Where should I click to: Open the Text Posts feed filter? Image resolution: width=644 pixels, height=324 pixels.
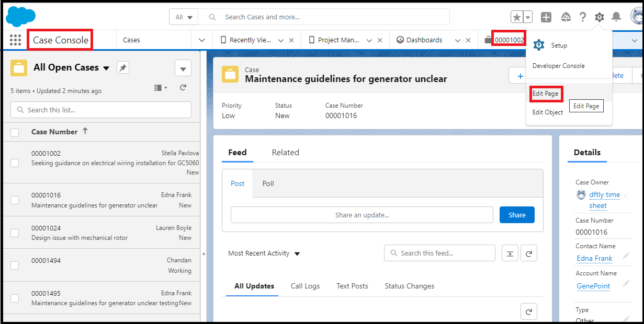point(352,286)
